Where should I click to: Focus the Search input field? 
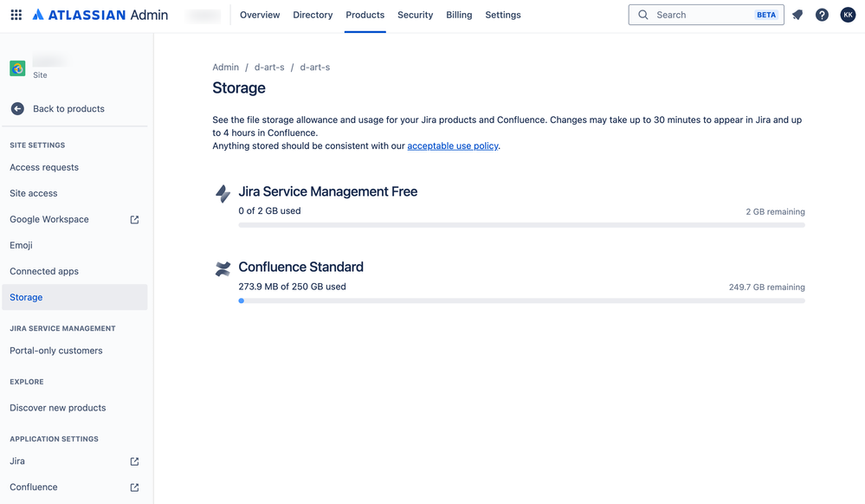(707, 15)
